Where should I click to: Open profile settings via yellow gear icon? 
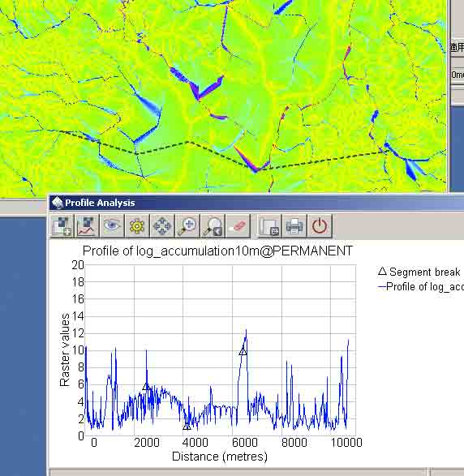[x=137, y=226]
